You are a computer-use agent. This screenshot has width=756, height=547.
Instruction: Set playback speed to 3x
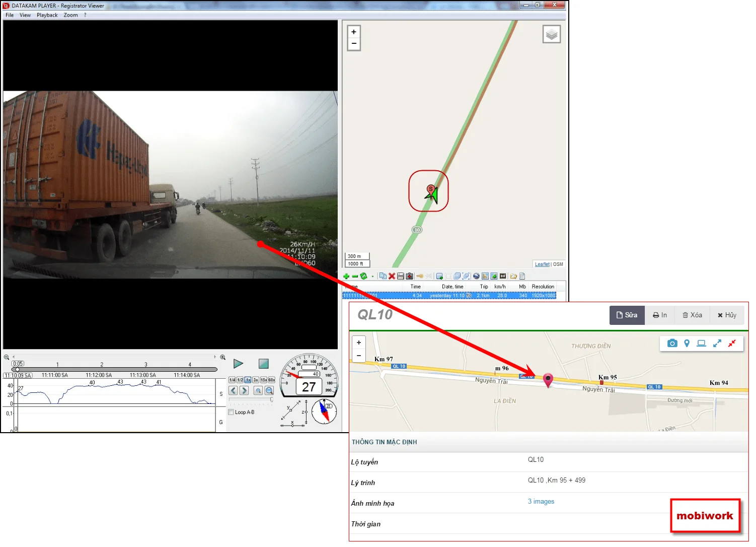pos(256,380)
